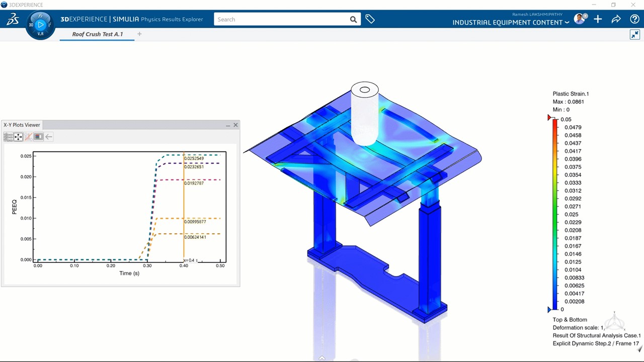Click the 0.0252549 value label in plot
644x362 pixels.
[x=194, y=159]
